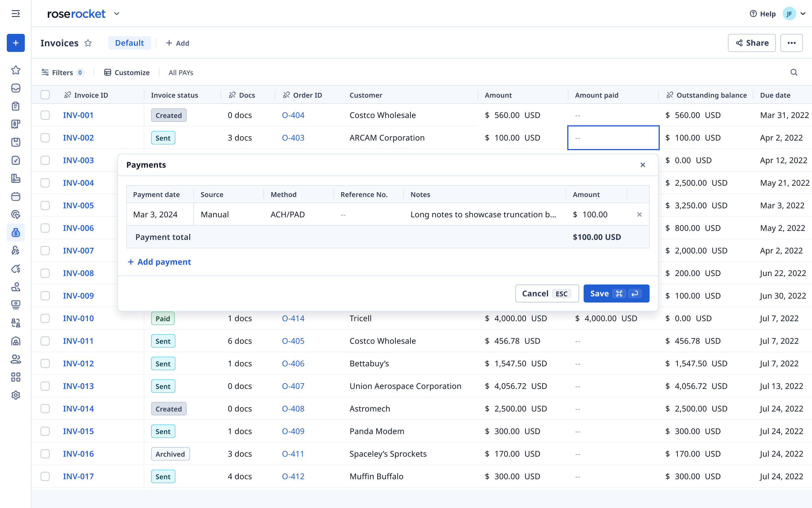
Task: Remove the Mar 3, 2024 payment row
Action: (639, 214)
